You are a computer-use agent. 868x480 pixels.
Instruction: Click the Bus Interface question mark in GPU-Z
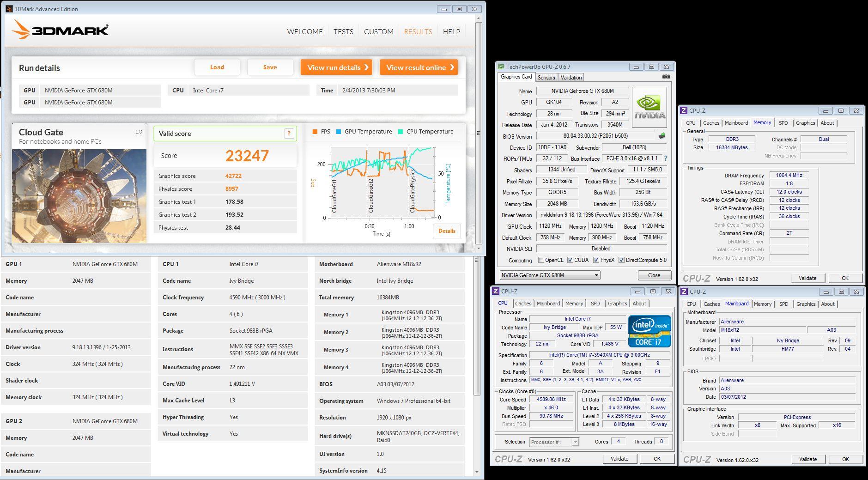[666, 158]
